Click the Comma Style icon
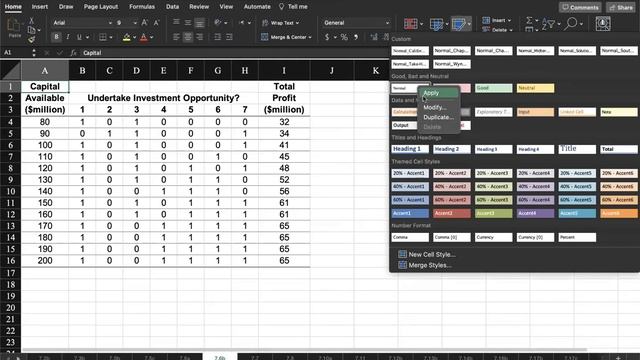Viewport: 640px width, 360px height. (356, 37)
